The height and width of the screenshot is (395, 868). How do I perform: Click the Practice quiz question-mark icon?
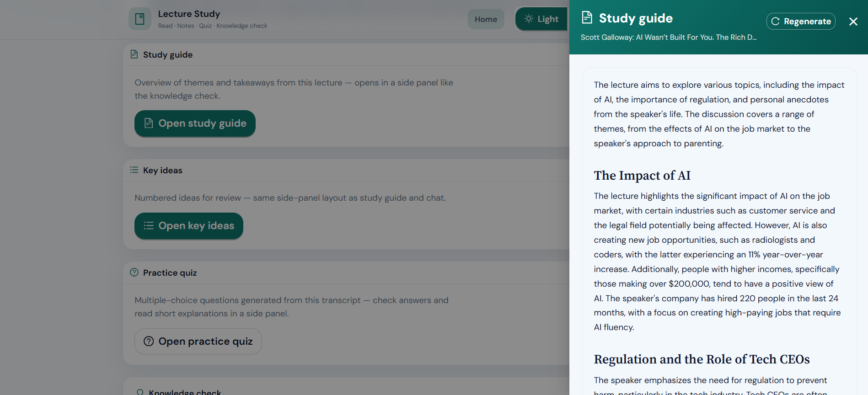pos(134,272)
